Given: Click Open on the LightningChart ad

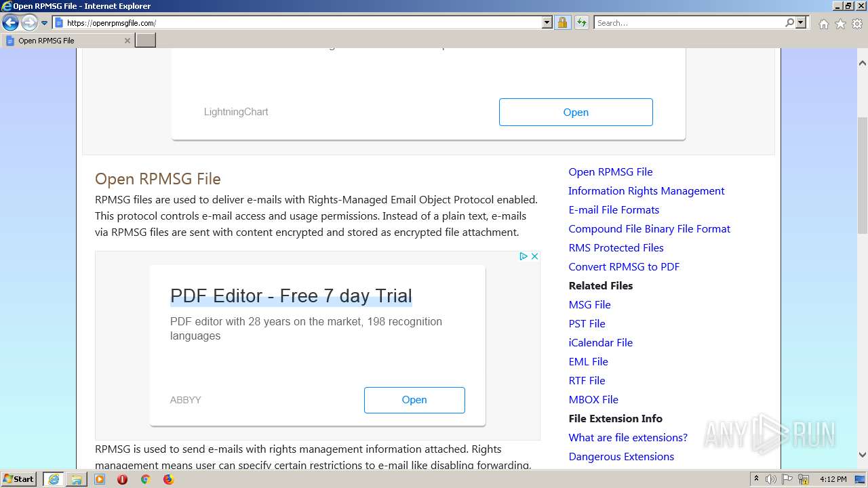Looking at the screenshot, I should click(576, 113).
